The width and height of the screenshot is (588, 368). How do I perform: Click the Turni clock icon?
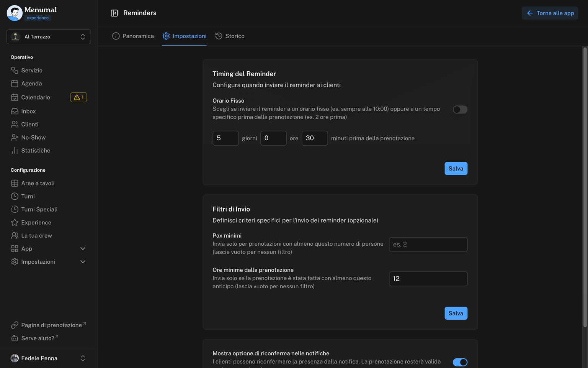(15, 196)
